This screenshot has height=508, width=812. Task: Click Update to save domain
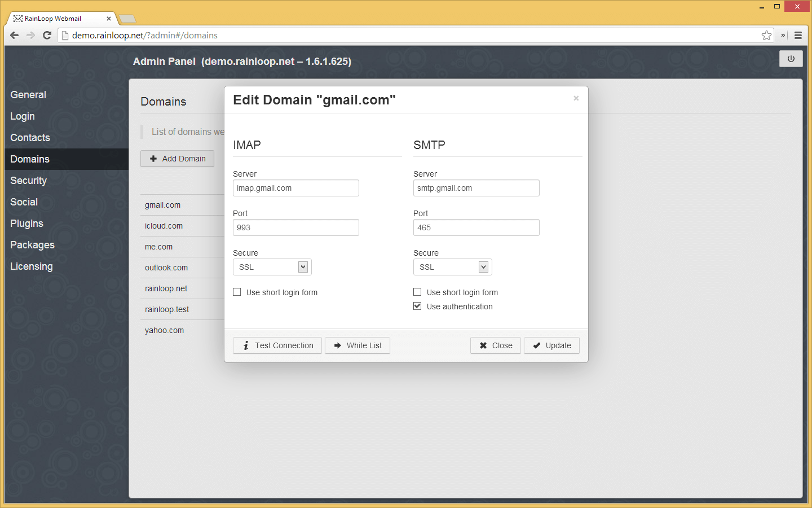552,345
